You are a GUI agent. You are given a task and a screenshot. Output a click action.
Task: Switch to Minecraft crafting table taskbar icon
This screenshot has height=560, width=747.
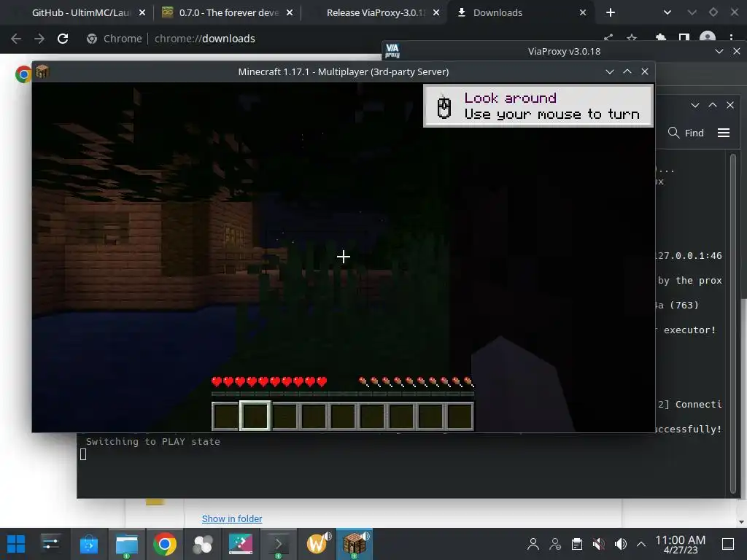click(355, 544)
